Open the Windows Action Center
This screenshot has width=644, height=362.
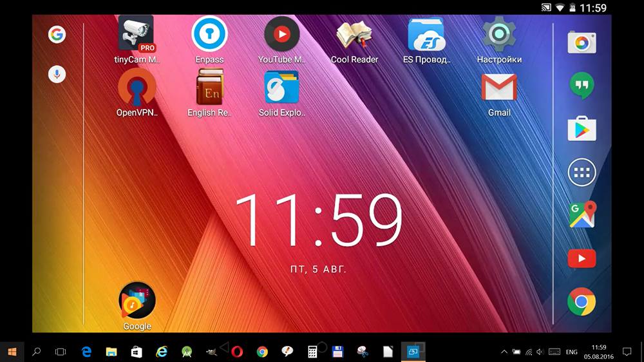point(627,352)
